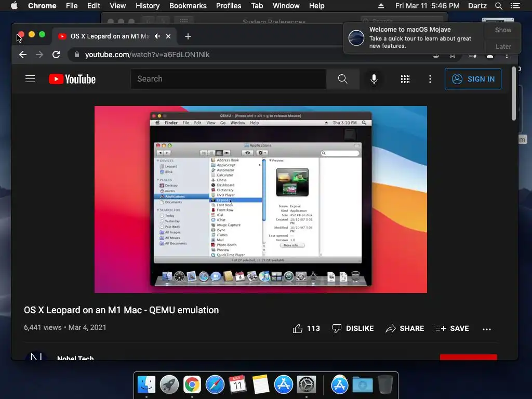
Task: Go forward with Chrome forward arrow
Action: click(x=39, y=55)
